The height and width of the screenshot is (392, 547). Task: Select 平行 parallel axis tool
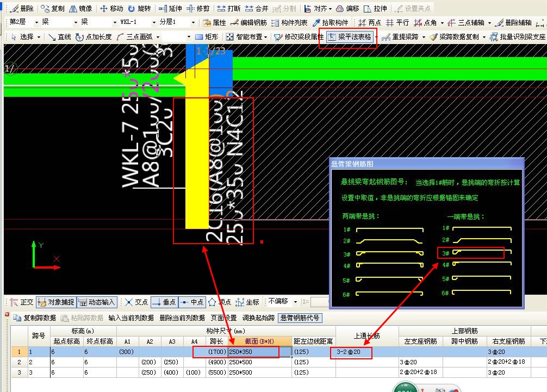pos(397,23)
